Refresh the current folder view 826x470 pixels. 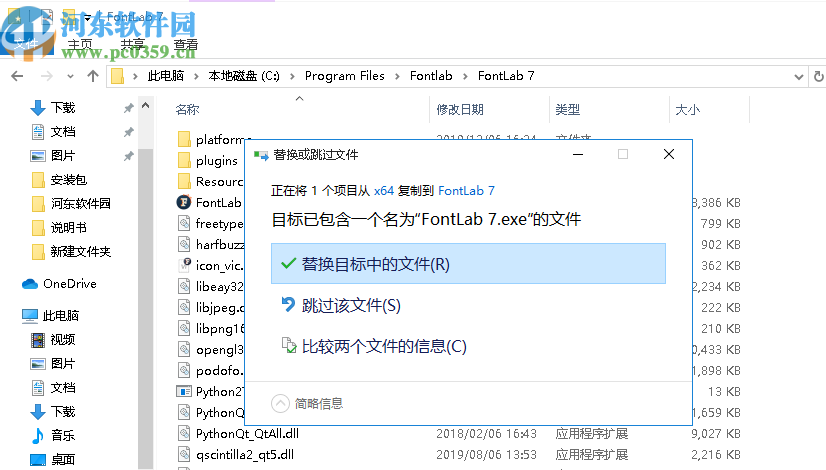819,76
